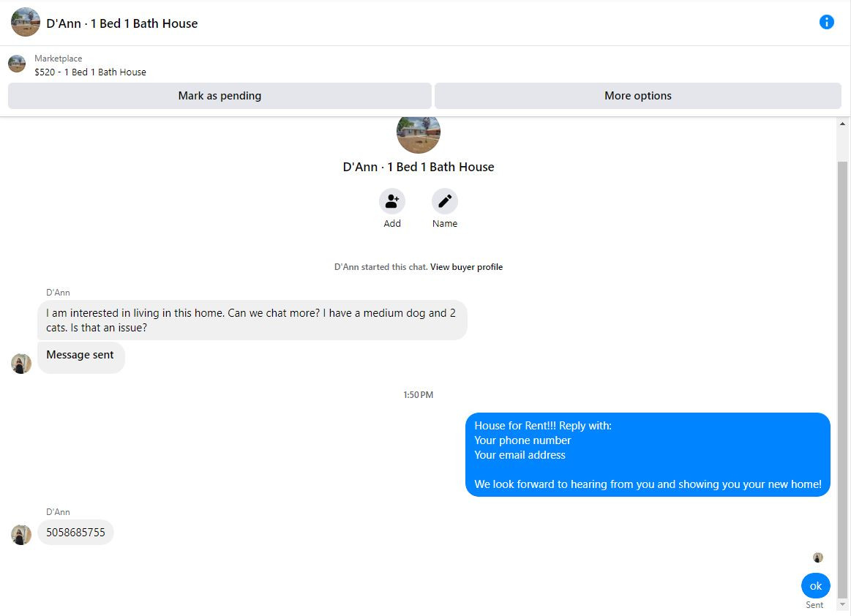Click D'Ann's avatar beside Message sent
Viewport: 851px width, 616px height.
pos(21,364)
